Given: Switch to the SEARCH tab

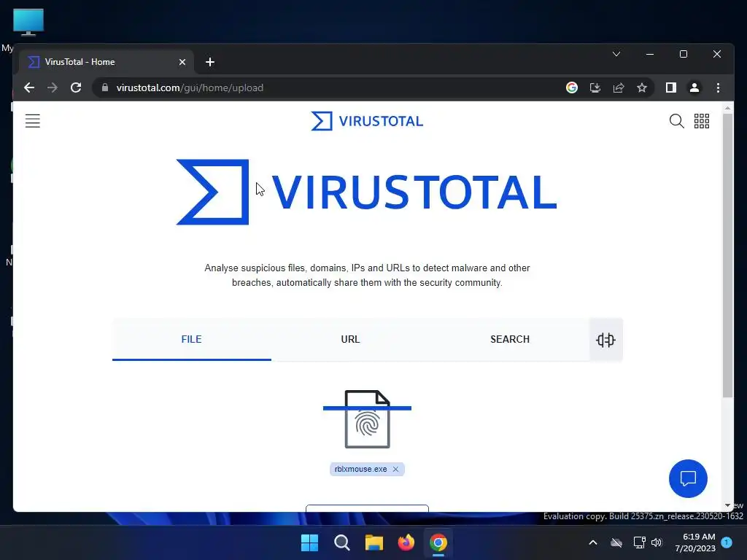Looking at the screenshot, I should (x=510, y=340).
